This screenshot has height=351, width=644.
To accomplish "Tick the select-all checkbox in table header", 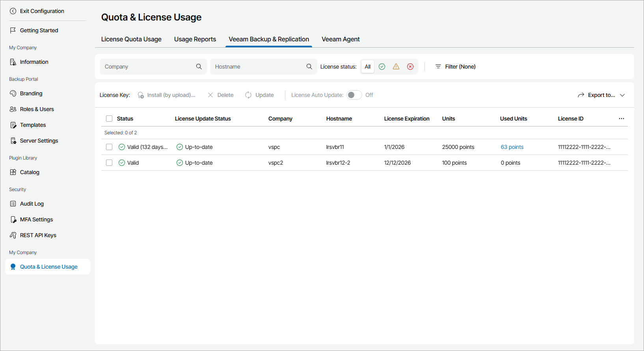I will [109, 119].
